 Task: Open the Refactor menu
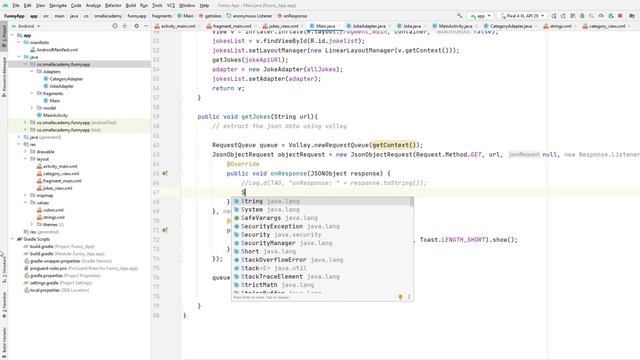[113, 6]
